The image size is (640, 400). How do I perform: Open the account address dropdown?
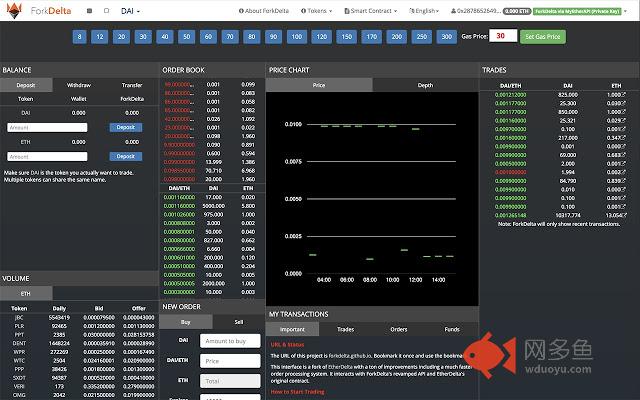click(476, 11)
